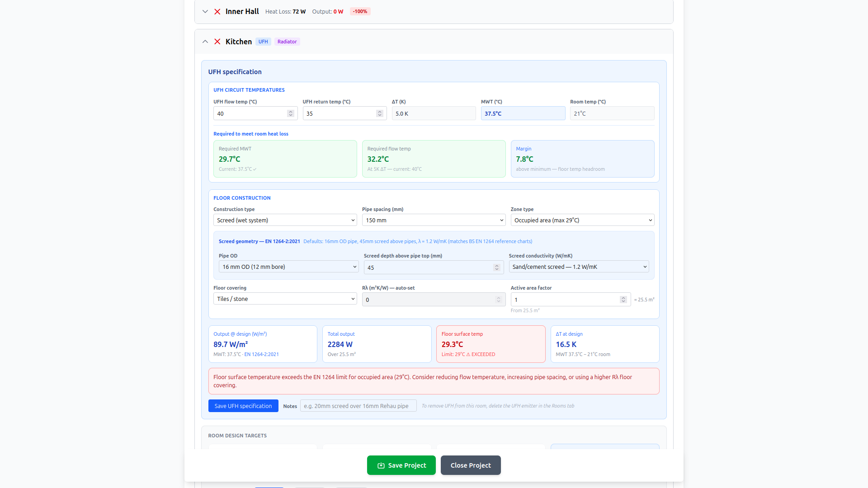Screen dimensions: 868x488
Task: Click screed depth above pipe stepper
Action: [x=496, y=267]
